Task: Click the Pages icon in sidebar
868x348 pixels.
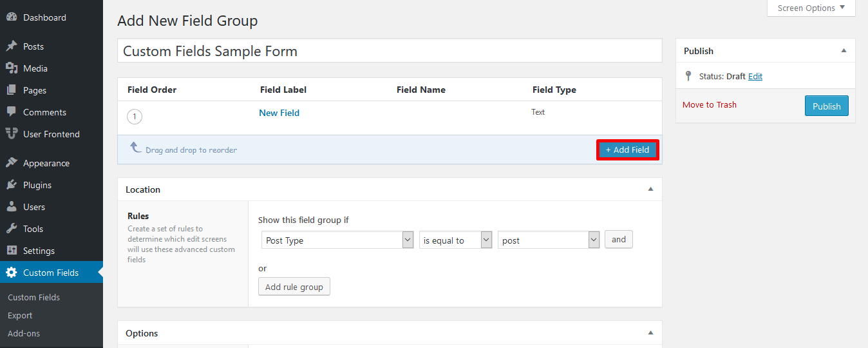Action: click(x=12, y=90)
